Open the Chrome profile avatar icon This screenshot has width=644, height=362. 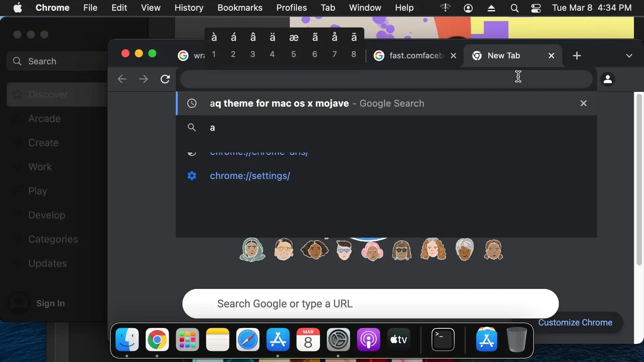(607, 79)
